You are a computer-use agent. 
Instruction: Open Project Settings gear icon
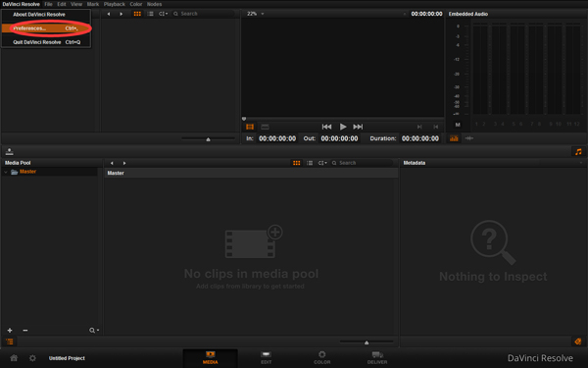point(32,358)
